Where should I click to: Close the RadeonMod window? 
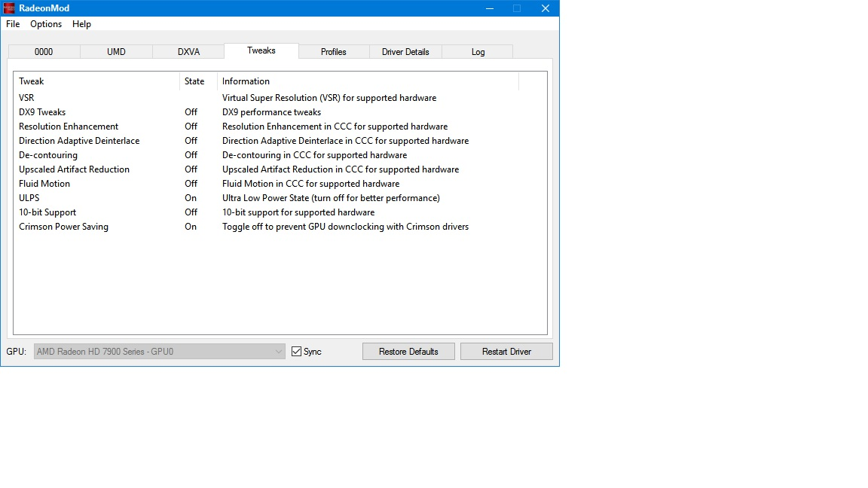click(546, 8)
